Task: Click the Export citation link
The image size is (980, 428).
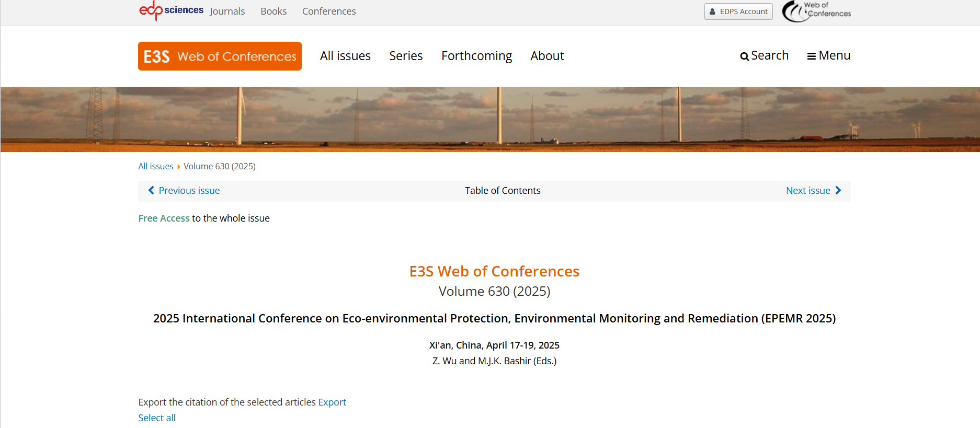Action: click(332, 402)
